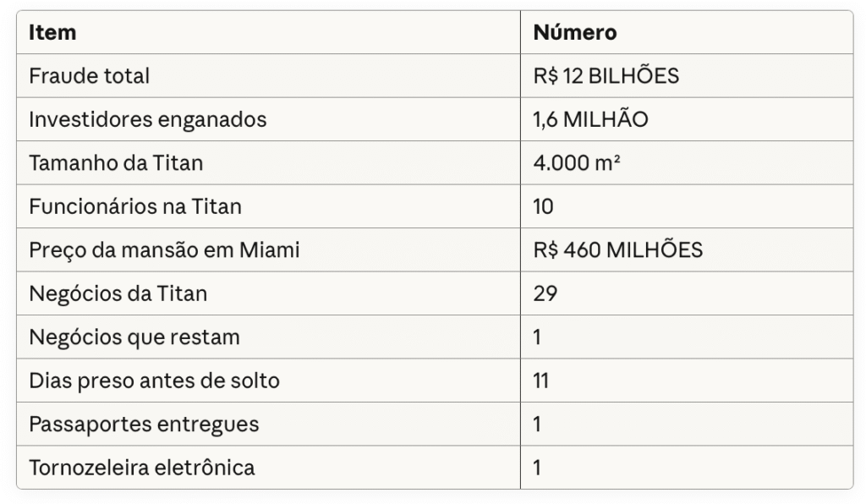Click the "Item" column header

(52, 33)
